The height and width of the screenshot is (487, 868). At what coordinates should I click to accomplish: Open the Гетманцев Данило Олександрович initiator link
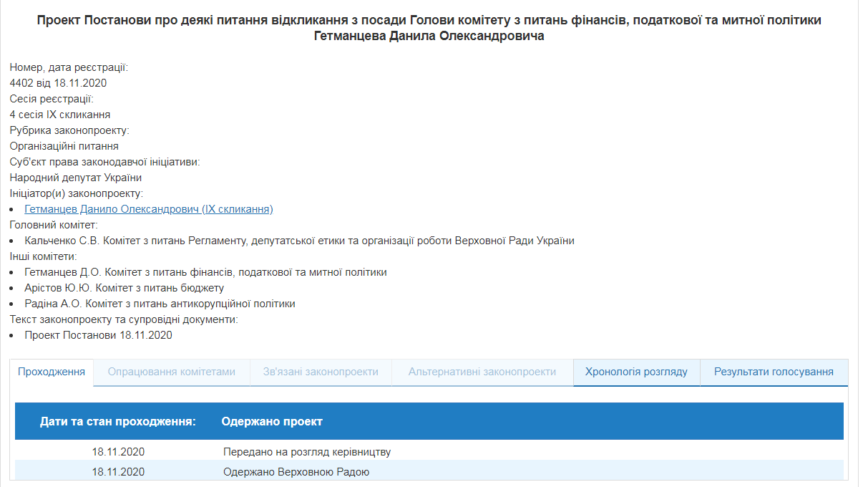(x=148, y=209)
